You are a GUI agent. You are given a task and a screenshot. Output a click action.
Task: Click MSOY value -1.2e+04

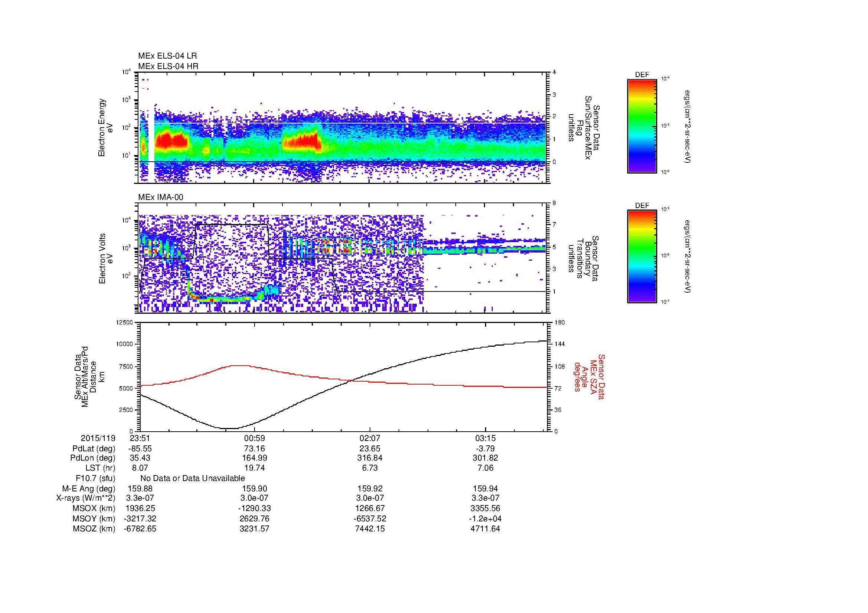pos(485,518)
